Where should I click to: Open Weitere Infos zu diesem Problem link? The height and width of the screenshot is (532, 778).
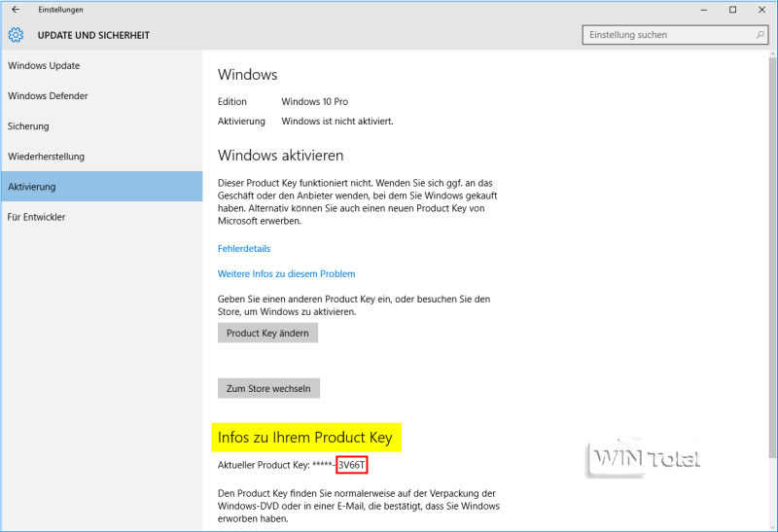286,274
